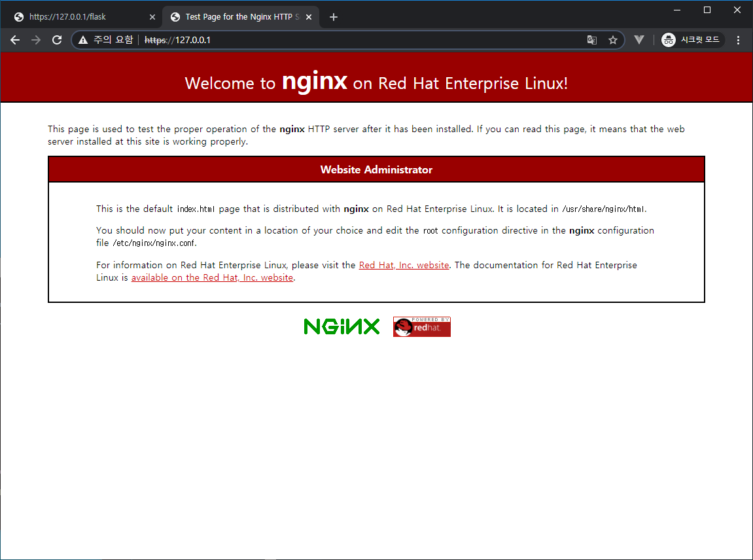This screenshot has height=560, width=753.
Task: Open the incognito mode profile button
Action: (x=692, y=40)
